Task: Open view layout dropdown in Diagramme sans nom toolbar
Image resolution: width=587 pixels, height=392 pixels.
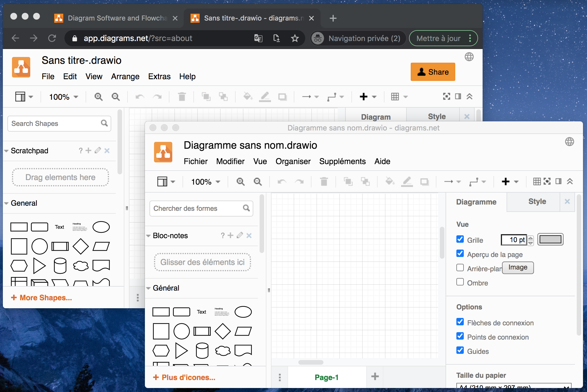Action: click(166, 181)
